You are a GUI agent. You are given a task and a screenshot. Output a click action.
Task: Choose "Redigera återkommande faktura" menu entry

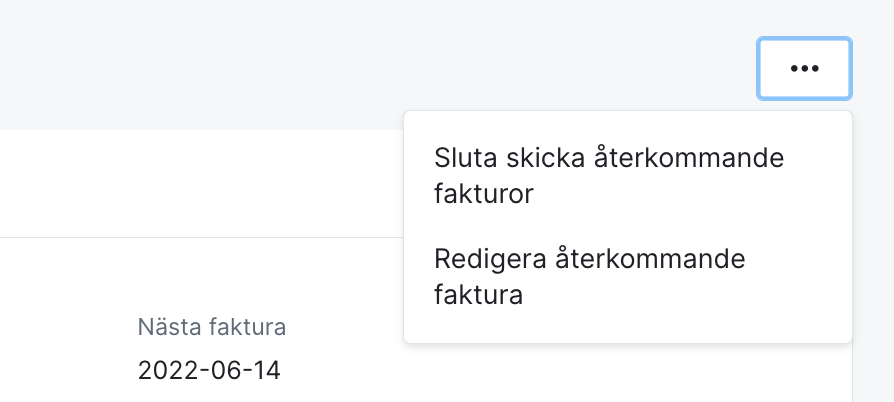pyautogui.click(x=590, y=277)
